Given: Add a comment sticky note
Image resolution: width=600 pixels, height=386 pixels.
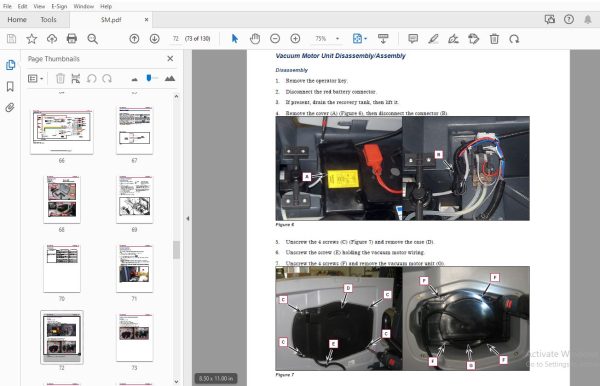Looking at the screenshot, I should 413,39.
